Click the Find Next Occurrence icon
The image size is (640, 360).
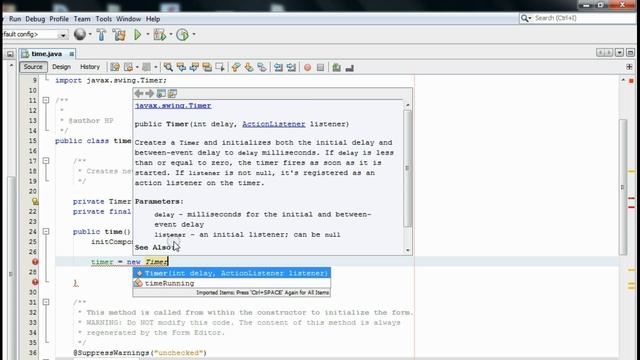(194, 67)
